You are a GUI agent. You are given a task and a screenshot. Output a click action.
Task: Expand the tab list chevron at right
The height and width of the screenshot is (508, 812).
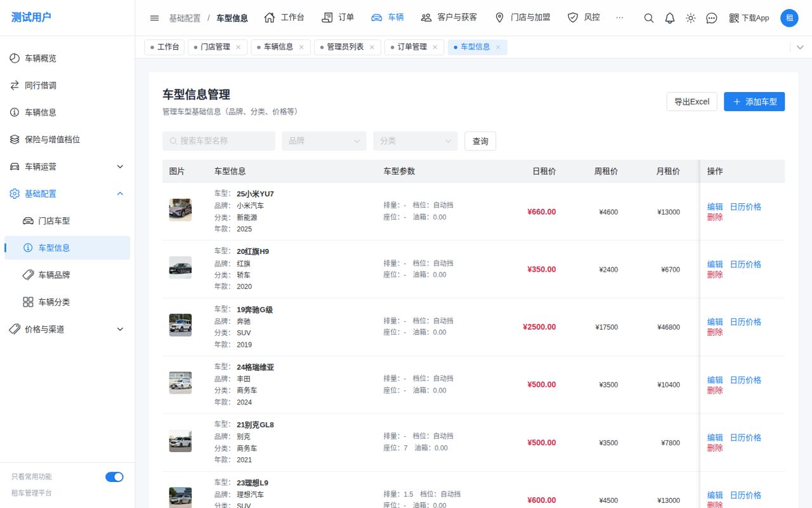click(799, 47)
